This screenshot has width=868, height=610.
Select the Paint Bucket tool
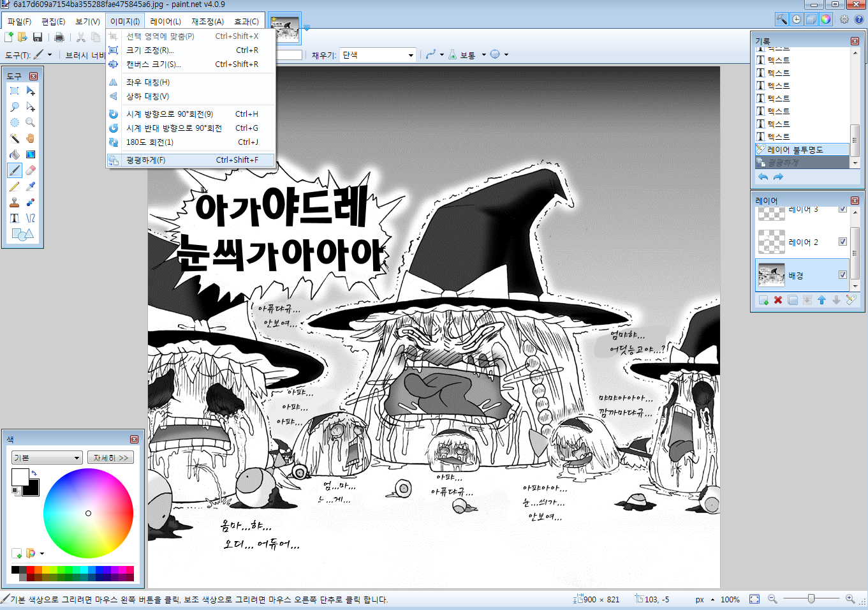15,154
